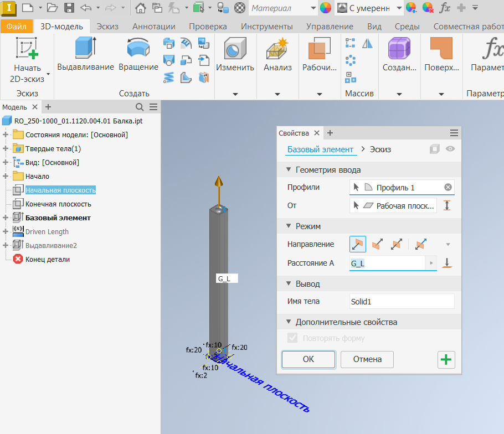504x434 pixels.
Task: Click the New file icon
Action: point(28,8)
